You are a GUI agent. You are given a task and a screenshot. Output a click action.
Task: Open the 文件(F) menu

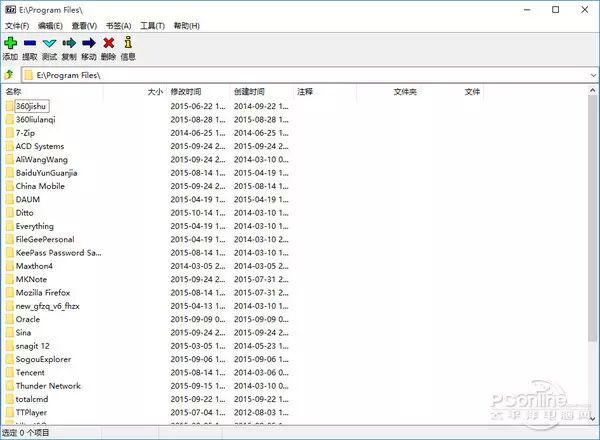17,26
